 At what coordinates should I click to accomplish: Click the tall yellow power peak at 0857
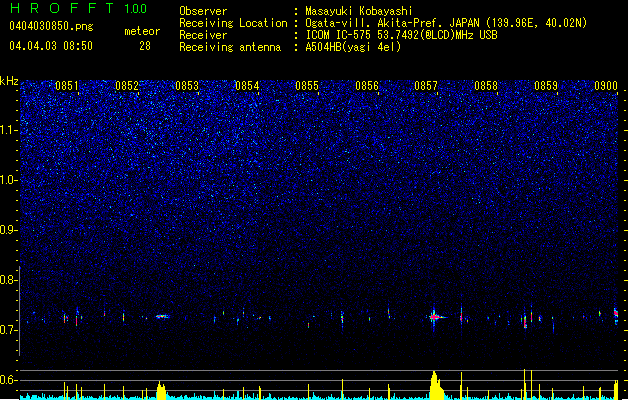point(436,386)
